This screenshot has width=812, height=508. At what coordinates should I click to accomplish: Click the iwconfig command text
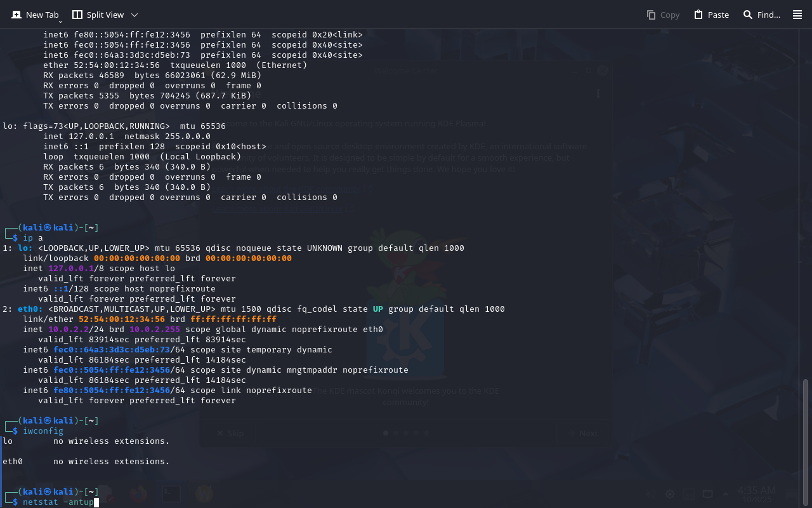point(43,431)
